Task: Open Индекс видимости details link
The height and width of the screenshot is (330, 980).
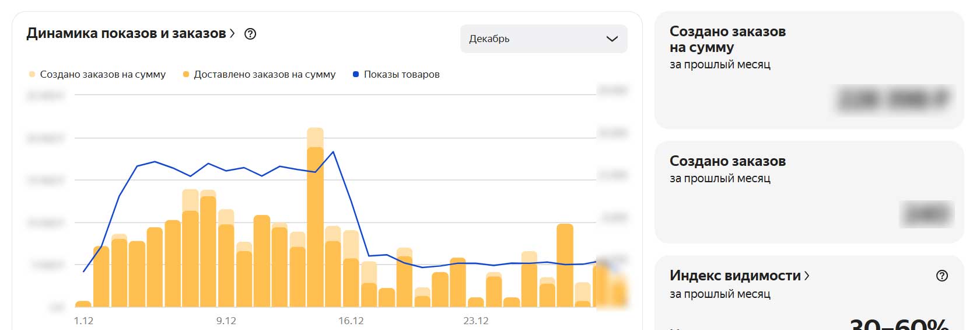Action: pos(735,276)
